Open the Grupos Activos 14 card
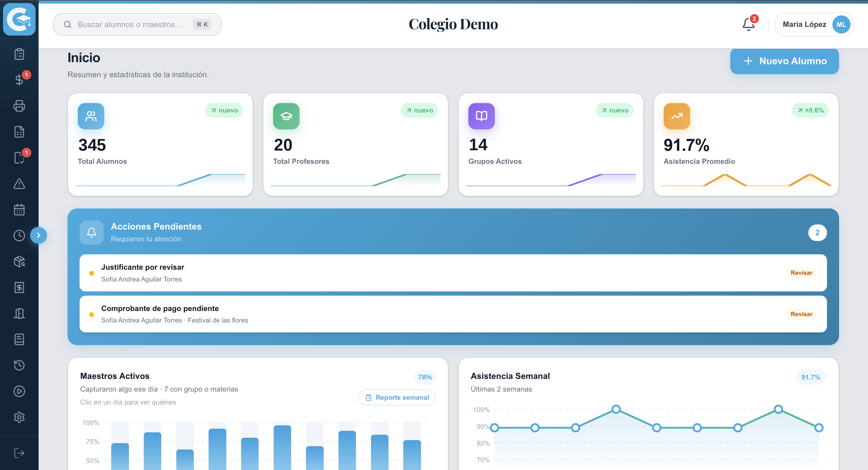This screenshot has height=470, width=868. point(551,144)
